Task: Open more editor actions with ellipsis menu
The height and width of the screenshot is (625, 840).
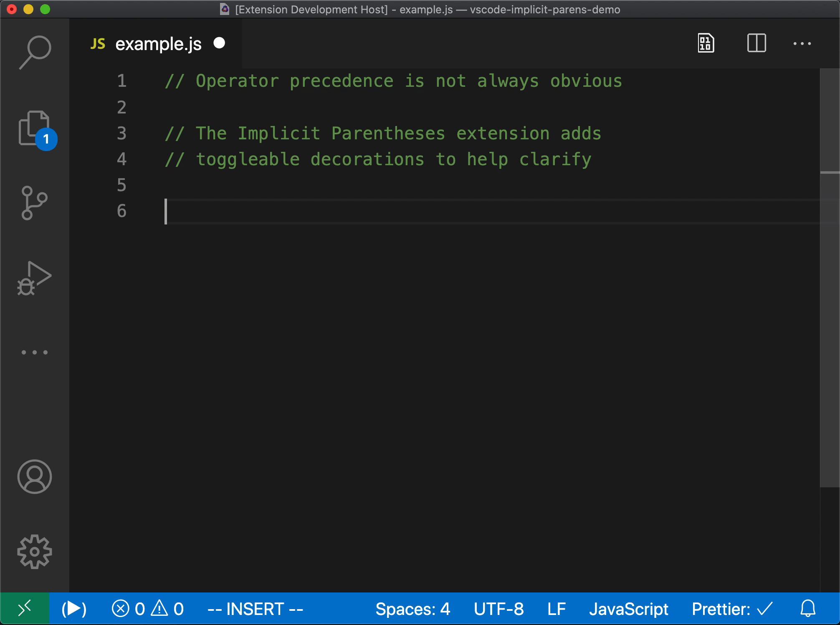Action: [x=802, y=43]
